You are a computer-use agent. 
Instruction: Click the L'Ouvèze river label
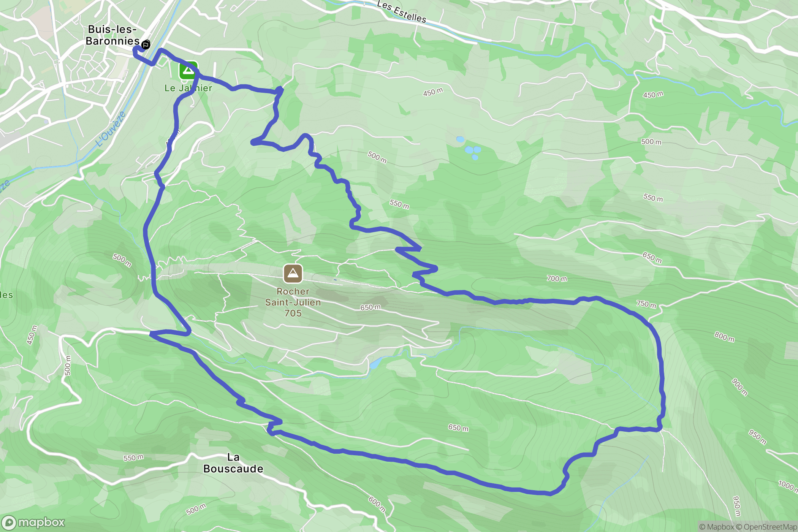111,129
